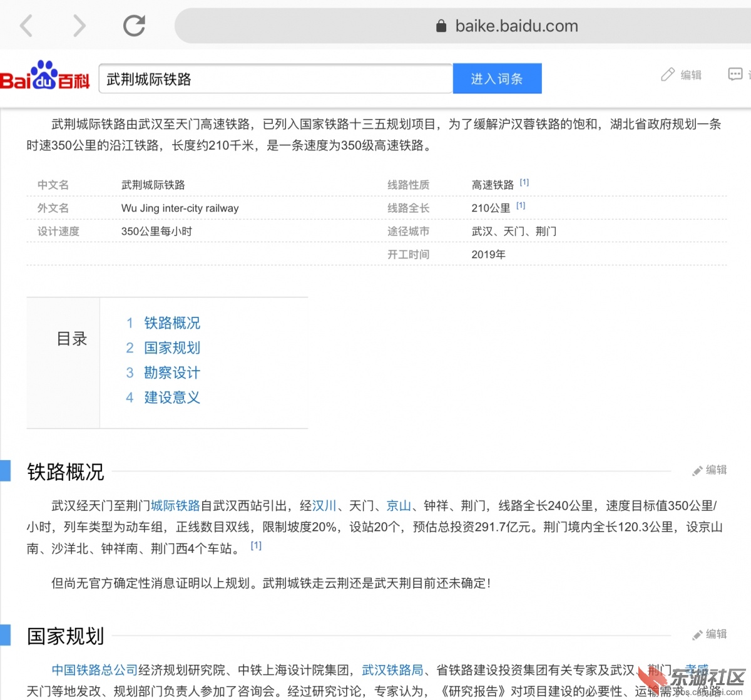Select the 设计速度 field label
This screenshot has width=751, height=700.
pos(58,232)
